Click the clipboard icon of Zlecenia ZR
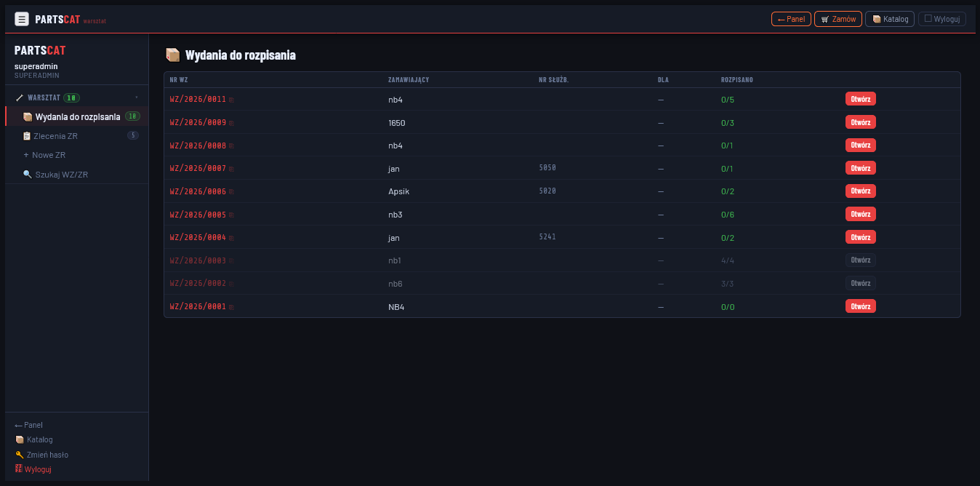This screenshot has height=486, width=980. (27, 136)
